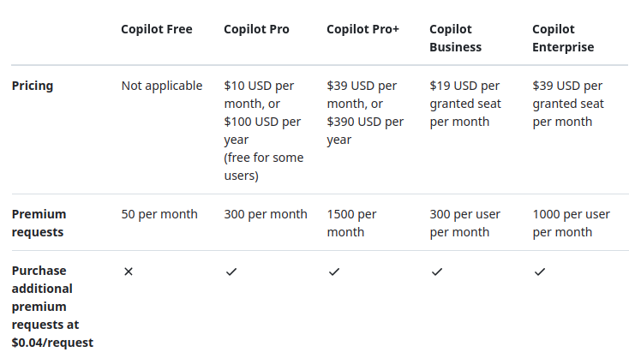Click the checkmark icon under Copilot Business
This screenshot has width=629, height=364.
click(437, 272)
